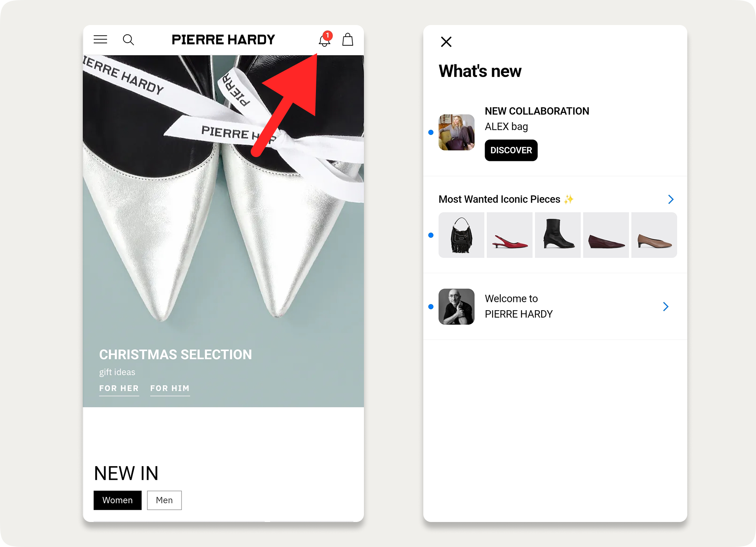Open Welcome to PIERRE HARDY chevron
756x547 pixels.
click(x=665, y=307)
